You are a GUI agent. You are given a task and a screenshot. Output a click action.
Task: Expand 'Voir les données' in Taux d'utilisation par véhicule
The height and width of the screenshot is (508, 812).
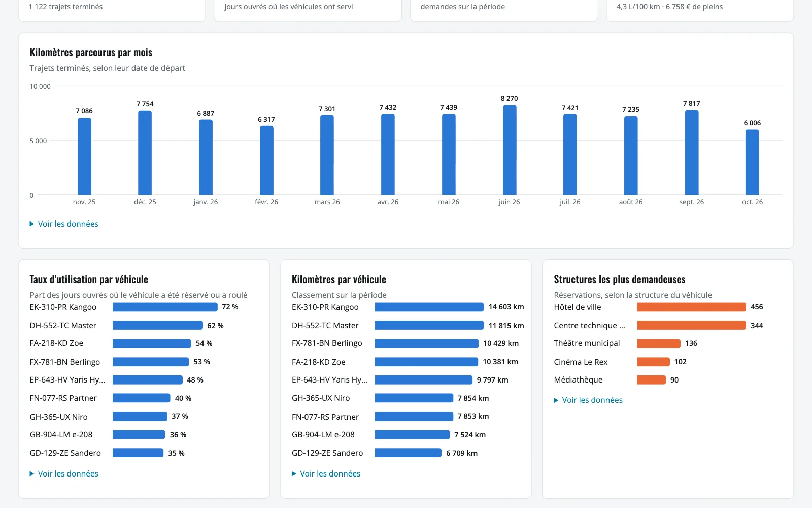point(64,473)
